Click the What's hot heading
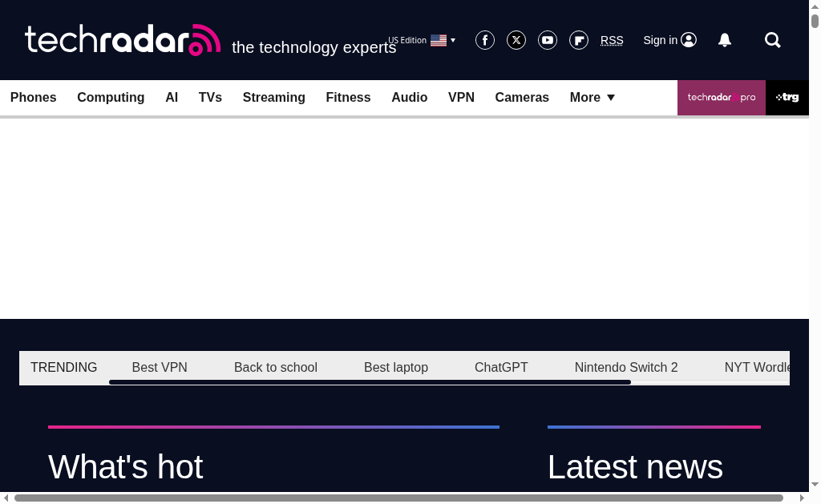This screenshot has width=821, height=504. click(x=126, y=467)
